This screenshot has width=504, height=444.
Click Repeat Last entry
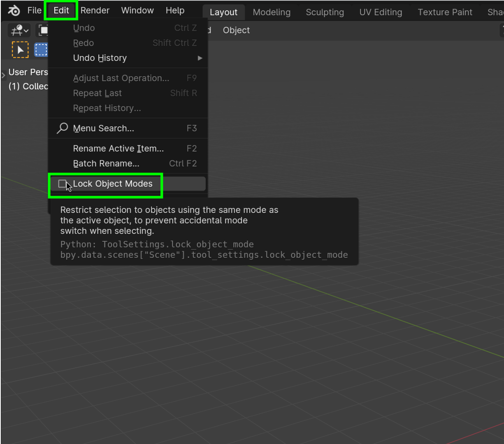coord(128,93)
